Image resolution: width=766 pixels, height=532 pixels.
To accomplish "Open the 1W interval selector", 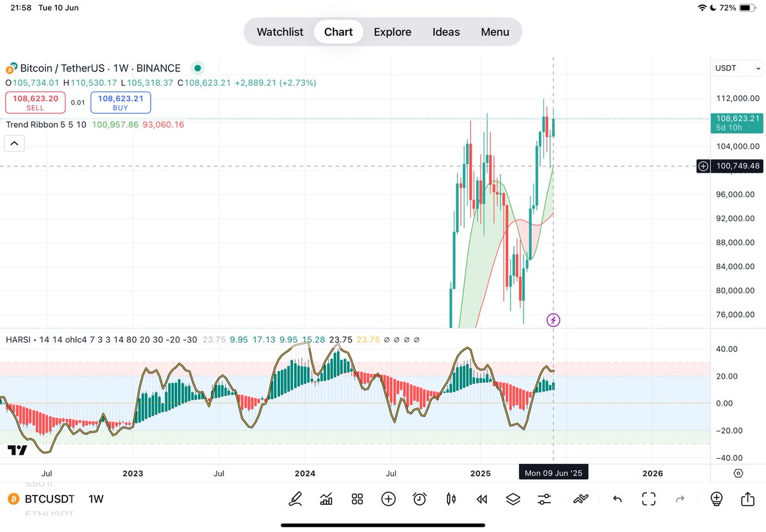I will (96, 499).
